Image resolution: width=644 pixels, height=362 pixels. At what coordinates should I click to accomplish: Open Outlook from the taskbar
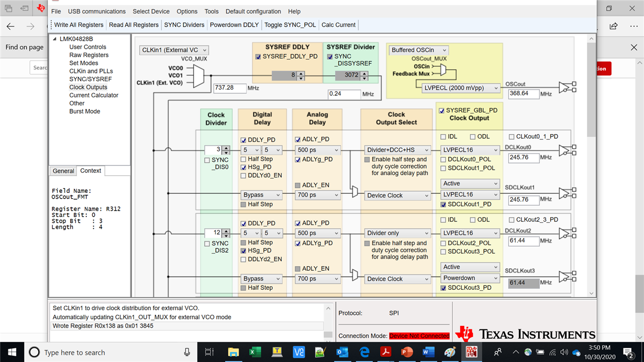point(342,352)
